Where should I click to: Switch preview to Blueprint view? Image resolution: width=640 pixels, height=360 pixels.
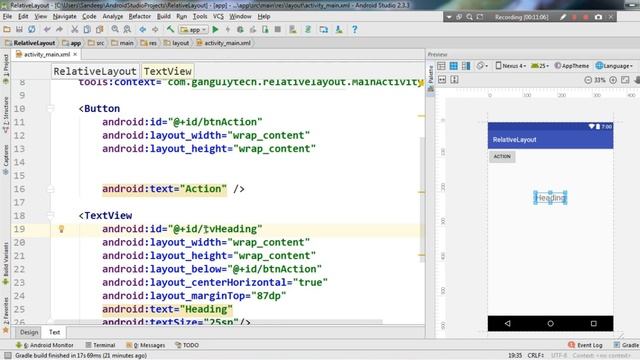click(453, 66)
